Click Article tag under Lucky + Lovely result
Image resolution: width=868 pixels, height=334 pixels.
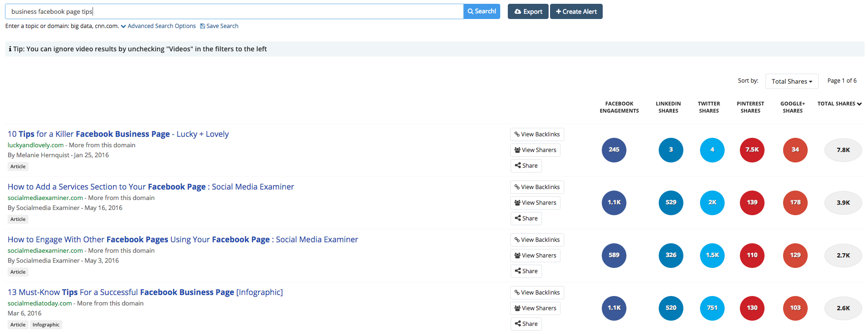coord(18,167)
